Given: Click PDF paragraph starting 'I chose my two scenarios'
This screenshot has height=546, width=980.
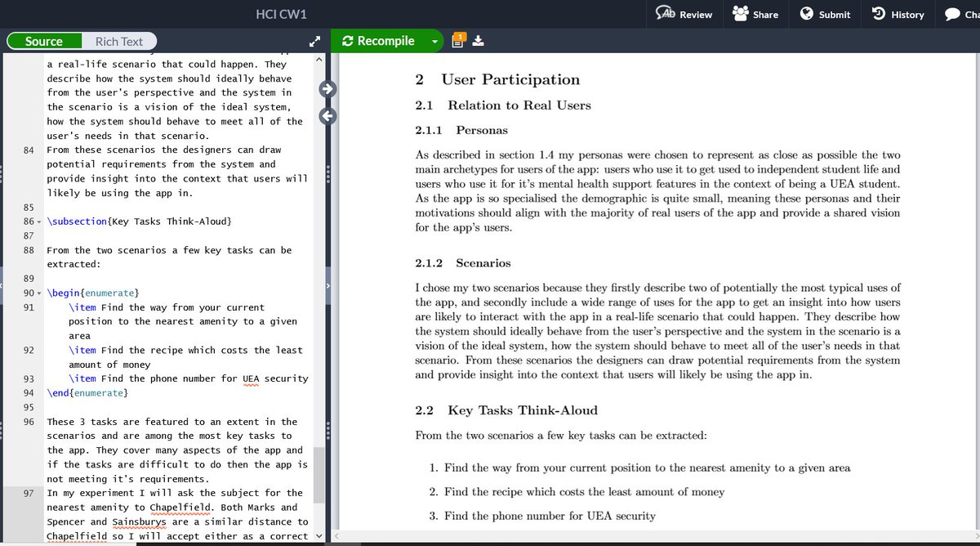Looking at the screenshot, I should point(657,331).
